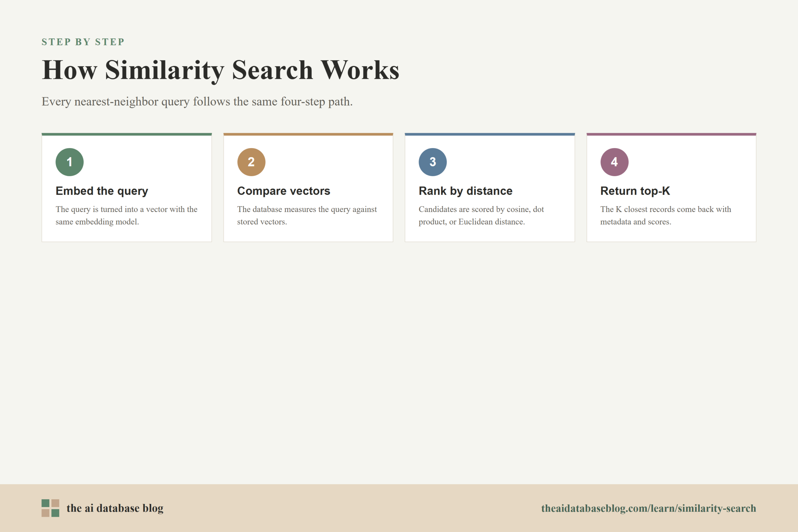The image size is (798, 532).
Task: Click the green step 1 circle icon
Action: (x=70, y=162)
